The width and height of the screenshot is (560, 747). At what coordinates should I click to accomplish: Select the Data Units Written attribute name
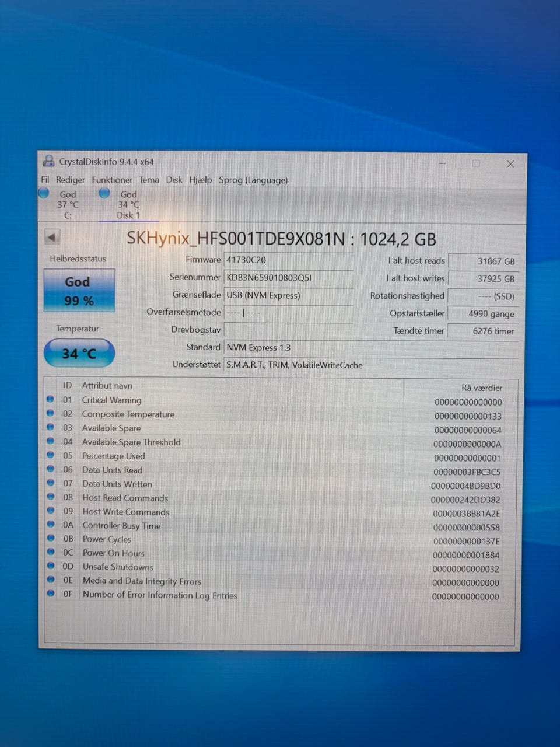point(117,484)
